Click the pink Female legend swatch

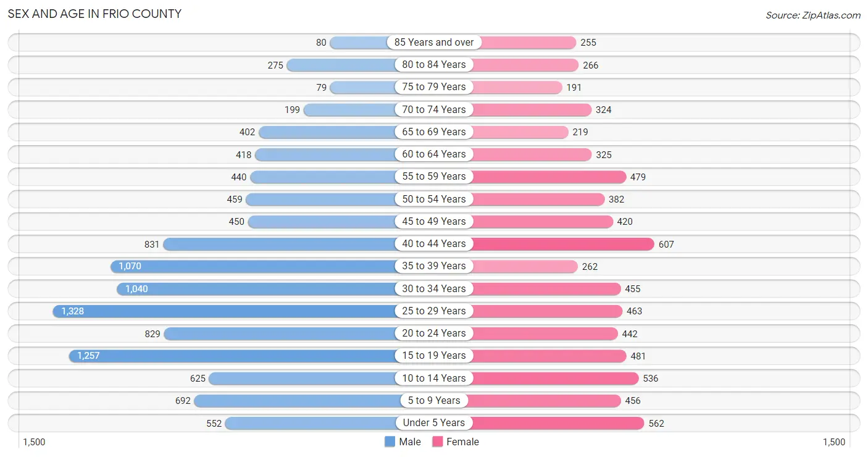(x=438, y=442)
